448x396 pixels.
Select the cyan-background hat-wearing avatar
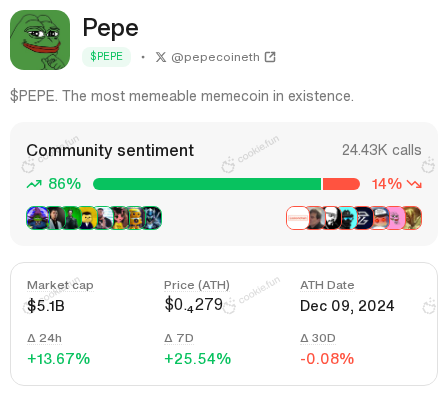point(347,218)
